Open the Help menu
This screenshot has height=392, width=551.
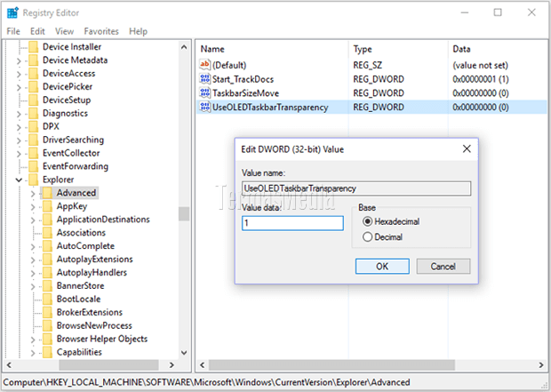(138, 31)
